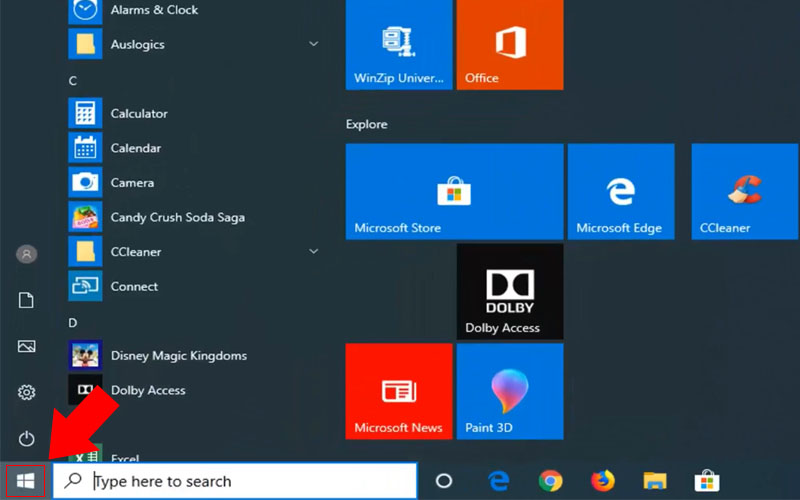800x500 pixels.
Task: Click the Windows Start button
Action: pyautogui.click(x=25, y=481)
